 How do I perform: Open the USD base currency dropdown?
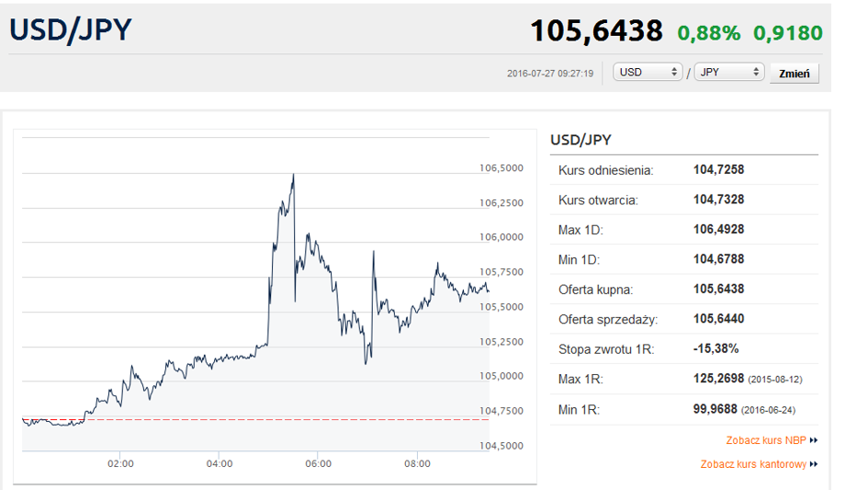[648, 72]
